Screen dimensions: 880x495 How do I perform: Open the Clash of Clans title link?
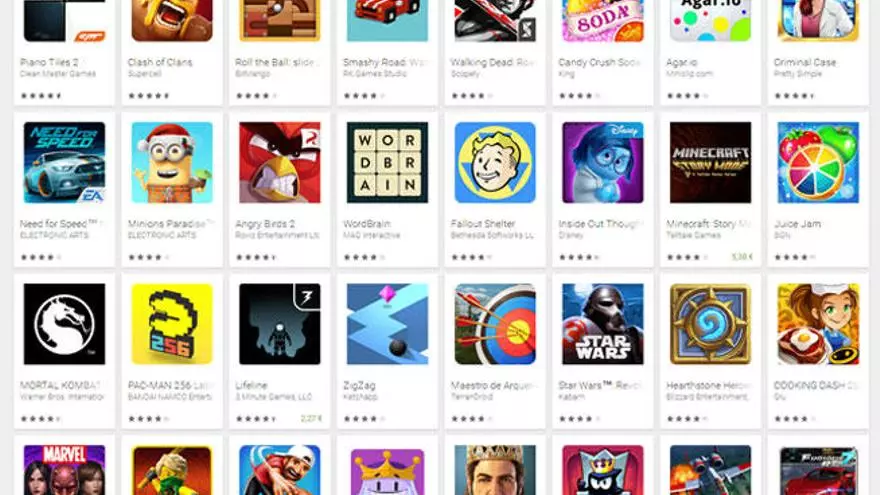(x=160, y=62)
